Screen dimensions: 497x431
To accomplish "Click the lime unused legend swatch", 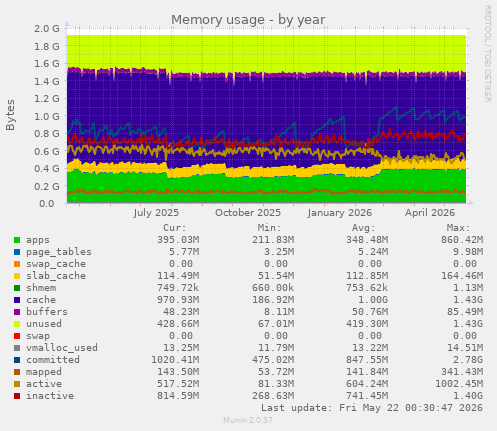I will [17, 324].
